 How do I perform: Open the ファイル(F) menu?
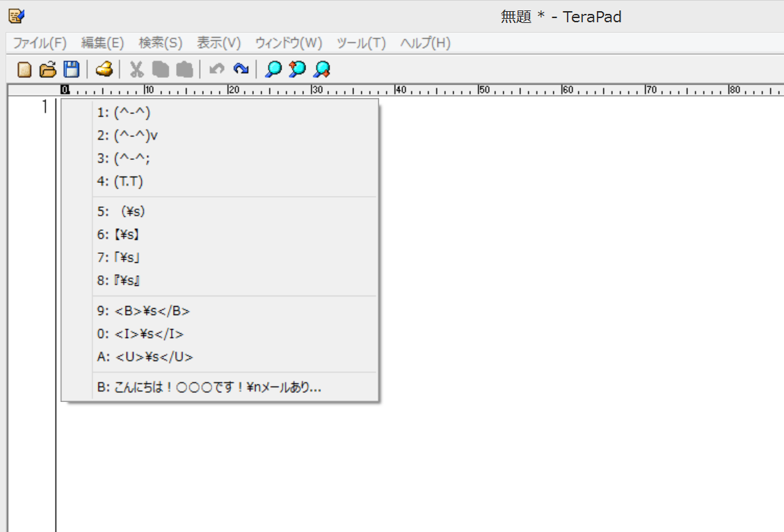point(40,43)
